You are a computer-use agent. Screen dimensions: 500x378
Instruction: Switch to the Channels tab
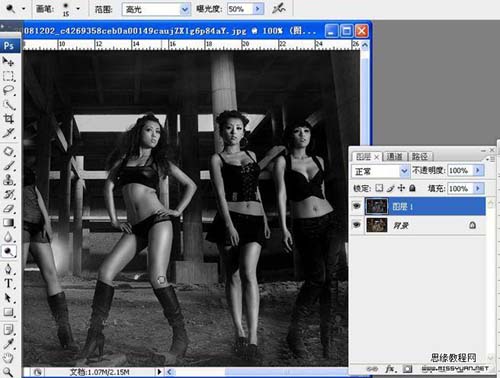394,156
